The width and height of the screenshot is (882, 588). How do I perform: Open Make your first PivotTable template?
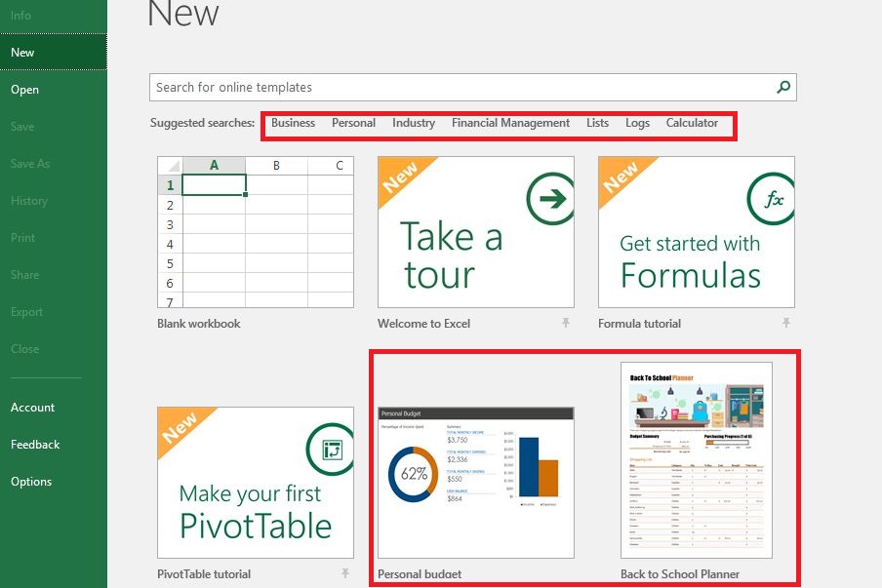coord(256,483)
